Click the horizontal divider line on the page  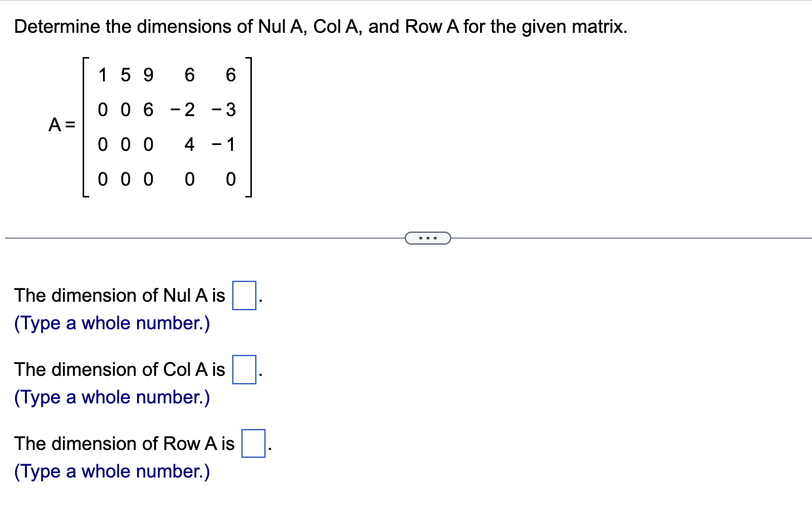197,237
